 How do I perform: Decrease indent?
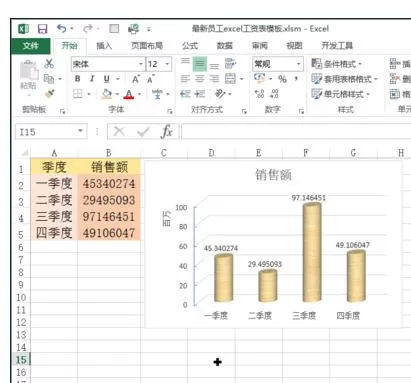point(185,94)
